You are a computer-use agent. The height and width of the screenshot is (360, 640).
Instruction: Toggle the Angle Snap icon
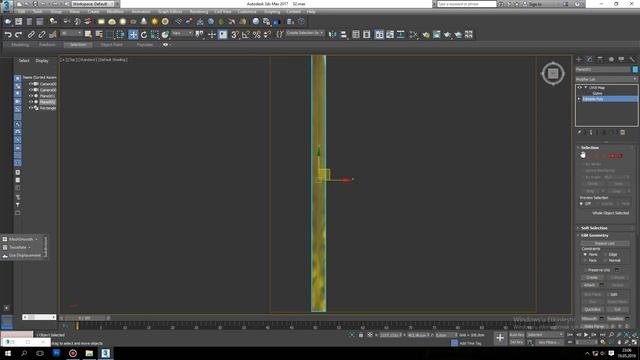(245, 35)
